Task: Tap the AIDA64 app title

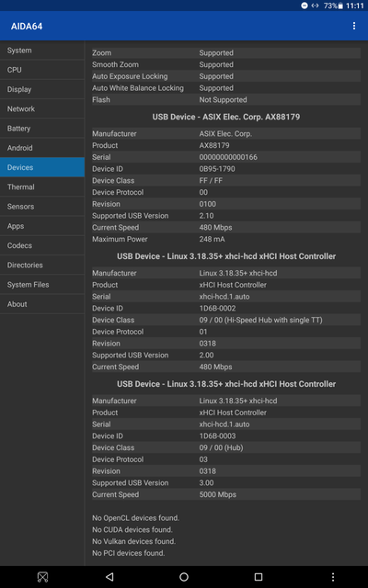Action: point(27,27)
